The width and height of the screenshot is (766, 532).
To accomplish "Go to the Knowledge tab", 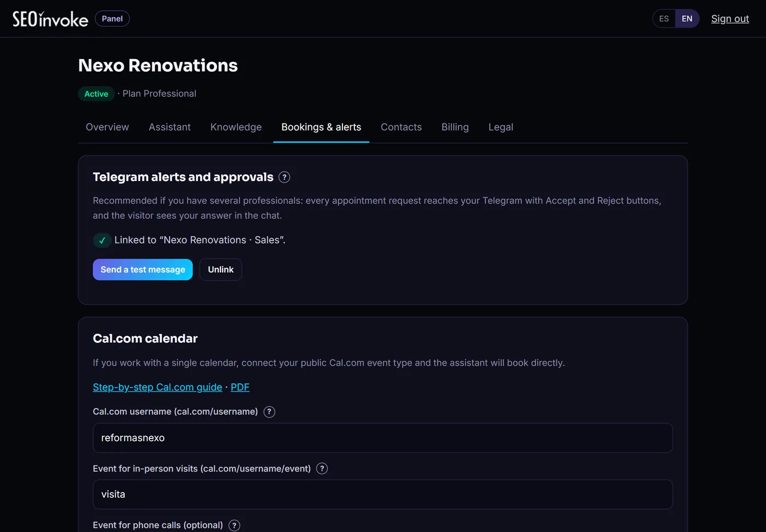I will point(236,127).
